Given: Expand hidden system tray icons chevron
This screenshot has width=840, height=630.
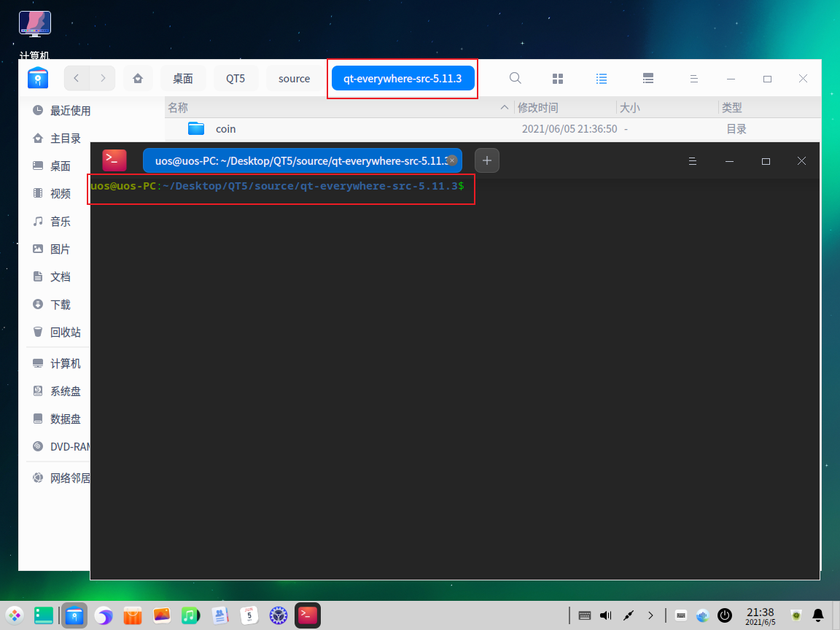Looking at the screenshot, I should click(650, 615).
